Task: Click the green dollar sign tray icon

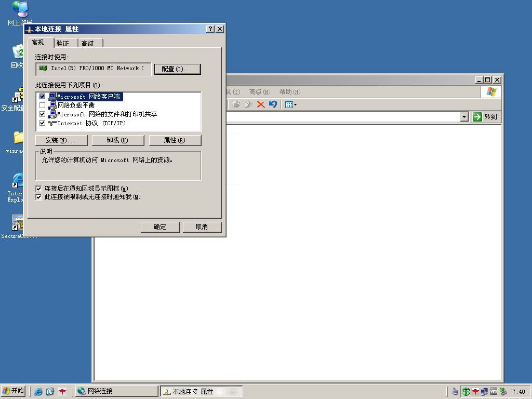Action: coord(466,392)
